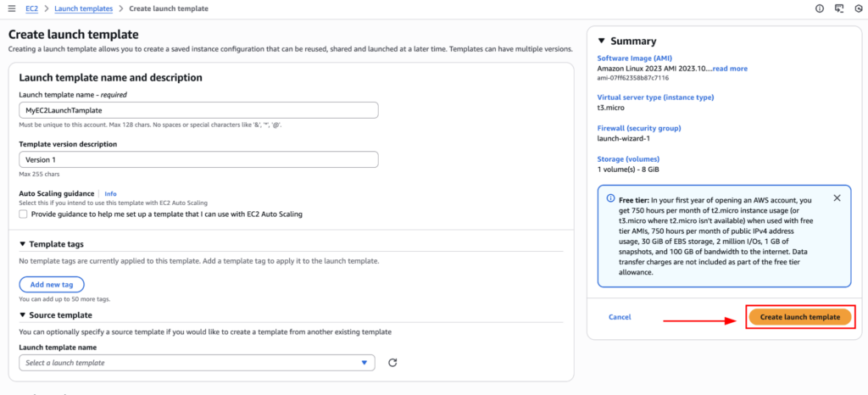868x395 pixels.
Task: Open the CloudShell terminal icon
Action: (x=839, y=8)
